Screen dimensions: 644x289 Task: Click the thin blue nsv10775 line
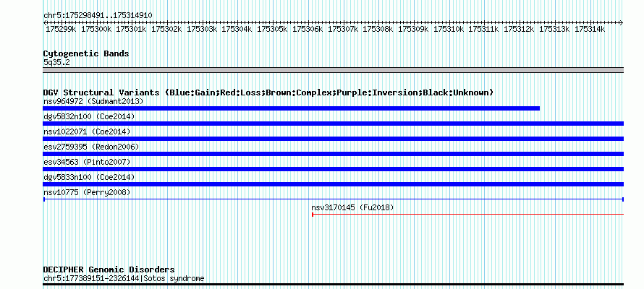(x=334, y=199)
